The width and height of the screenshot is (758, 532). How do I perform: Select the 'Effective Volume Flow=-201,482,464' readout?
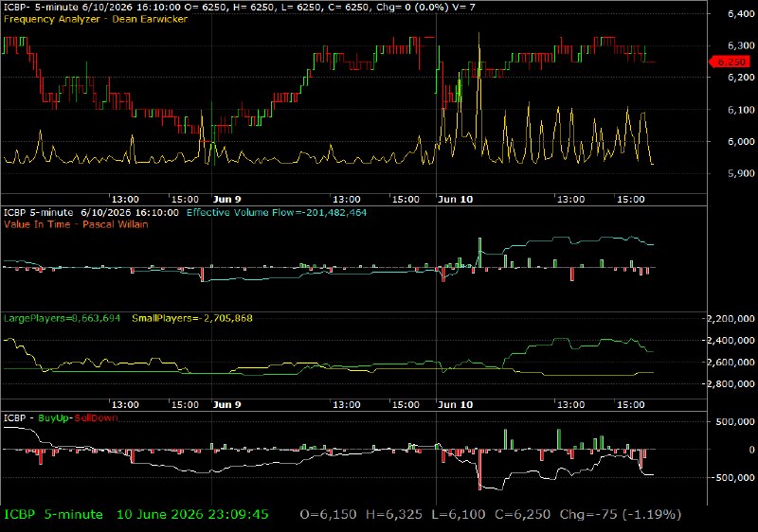tap(277, 212)
